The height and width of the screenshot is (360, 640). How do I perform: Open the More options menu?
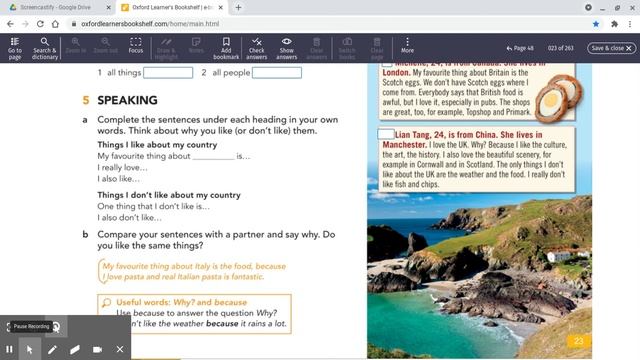[x=407, y=45]
